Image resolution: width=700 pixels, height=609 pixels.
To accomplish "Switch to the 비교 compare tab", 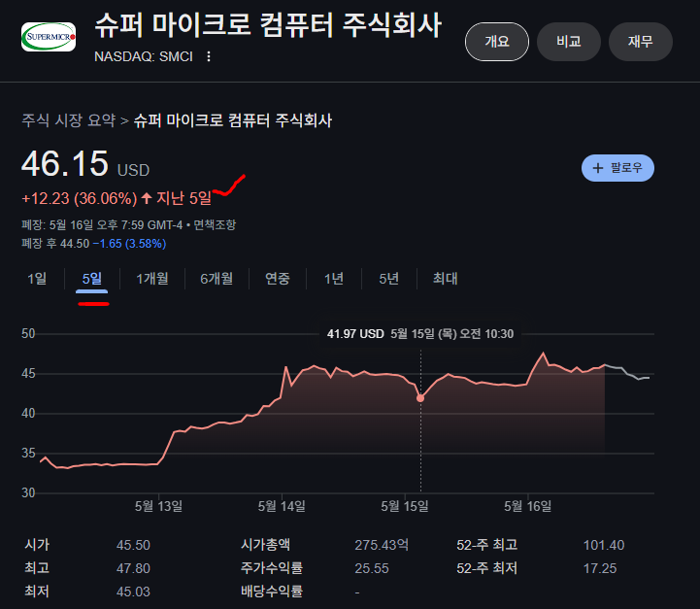I will (568, 42).
